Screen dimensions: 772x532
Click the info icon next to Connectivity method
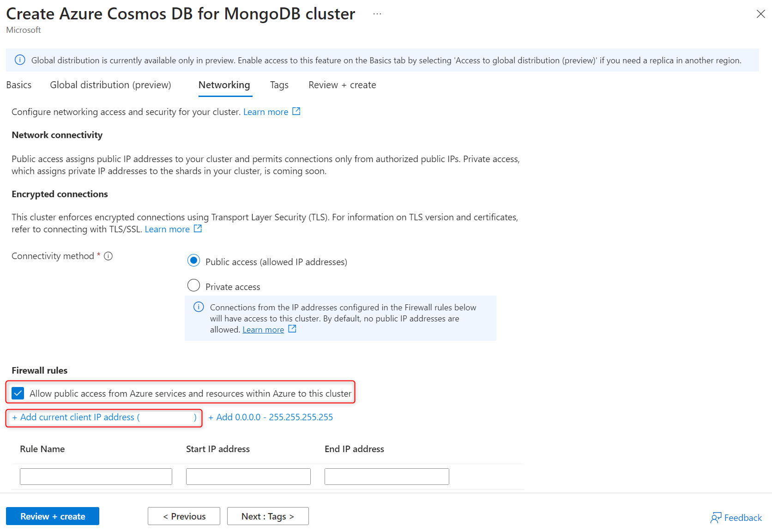pyautogui.click(x=109, y=256)
